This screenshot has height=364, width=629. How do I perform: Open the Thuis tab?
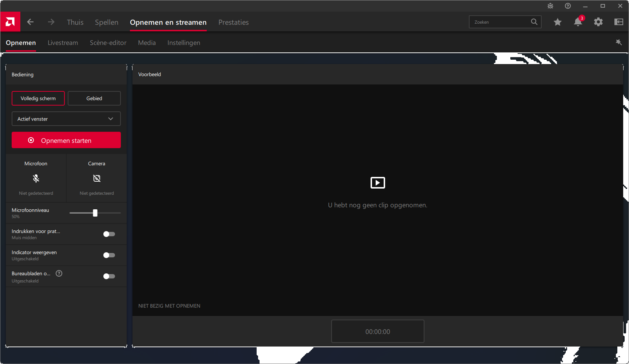pos(75,22)
